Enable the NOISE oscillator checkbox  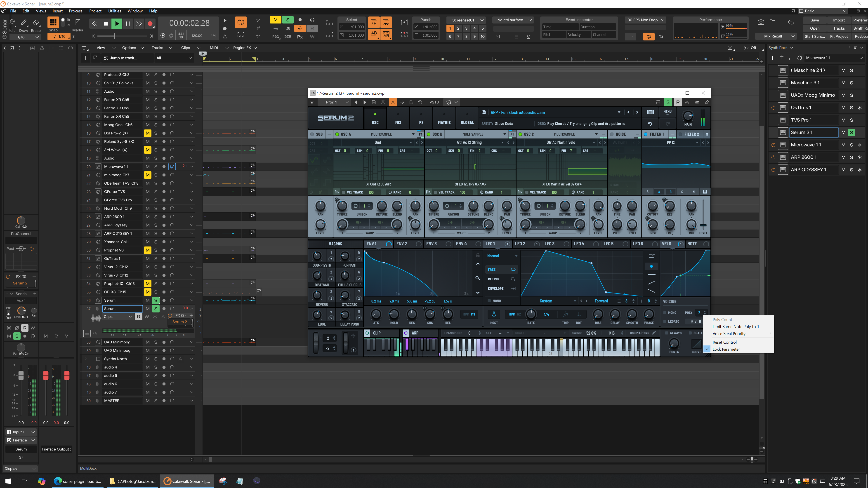(612, 134)
